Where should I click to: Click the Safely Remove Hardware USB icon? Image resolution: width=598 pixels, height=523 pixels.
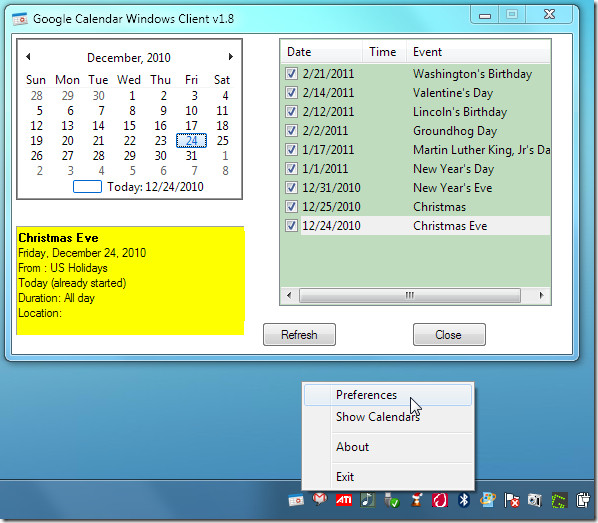coord(391,500)
